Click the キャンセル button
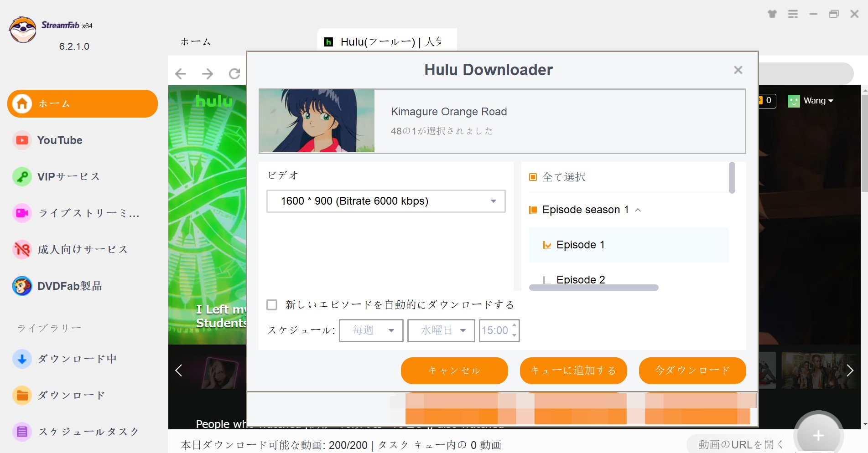This screenshot has width=868, height=453. point(454,371)
